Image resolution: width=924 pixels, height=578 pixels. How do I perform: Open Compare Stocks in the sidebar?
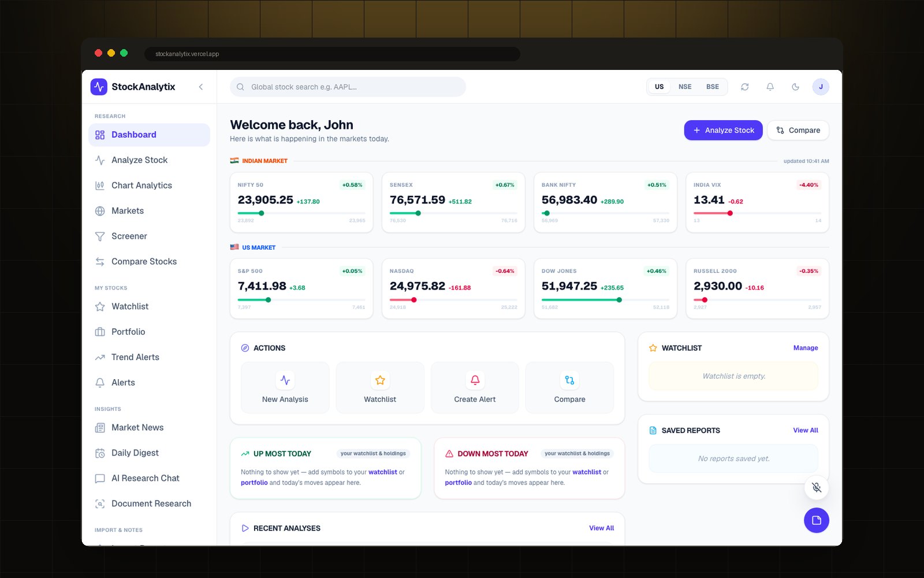pos(149,262)
